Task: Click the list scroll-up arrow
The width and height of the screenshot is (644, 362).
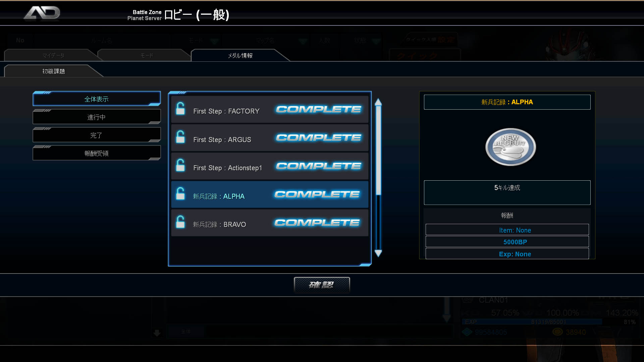Action: [x=378, y=102]
